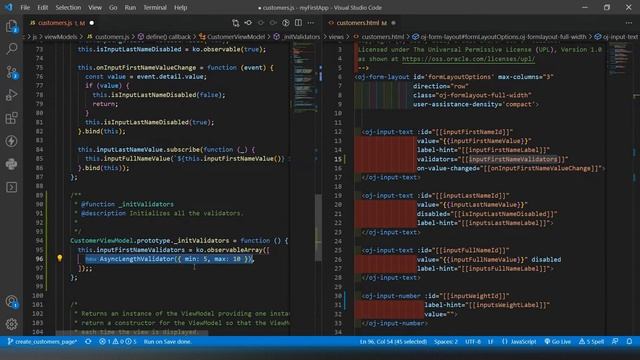The width and height of the screenshot is (640, 360).
Task: Change the UTF-8 encoding setting
Action: tap(473, 342)
